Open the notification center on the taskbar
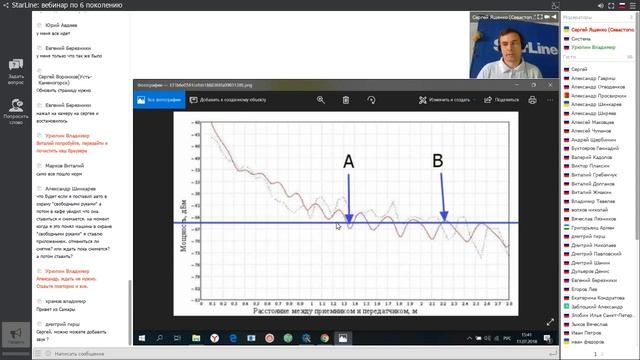The width and height of the screenshot is (640, 360). pos(548,338)
